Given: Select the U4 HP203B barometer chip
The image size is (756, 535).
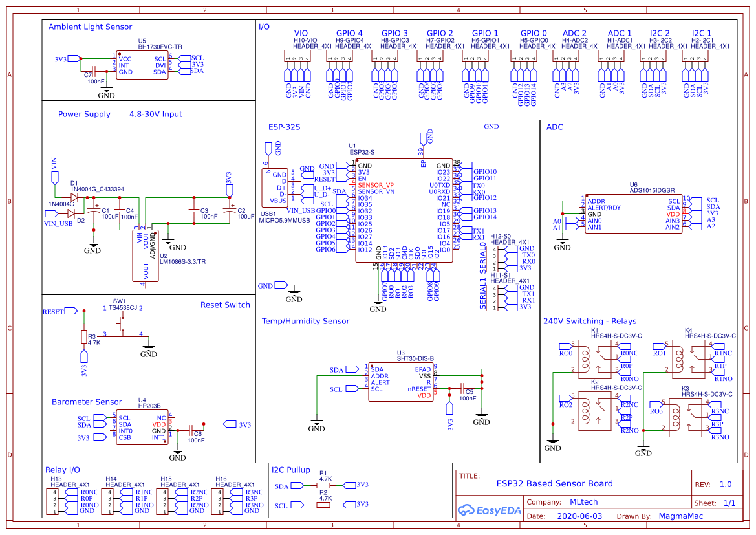Looking at the screenshot, I should 142,428.
